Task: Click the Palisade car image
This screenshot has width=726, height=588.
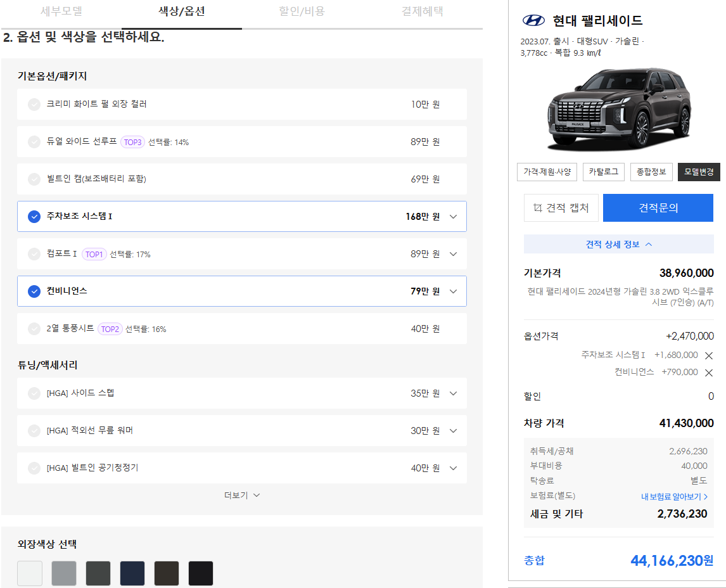Action: (619, 109)
